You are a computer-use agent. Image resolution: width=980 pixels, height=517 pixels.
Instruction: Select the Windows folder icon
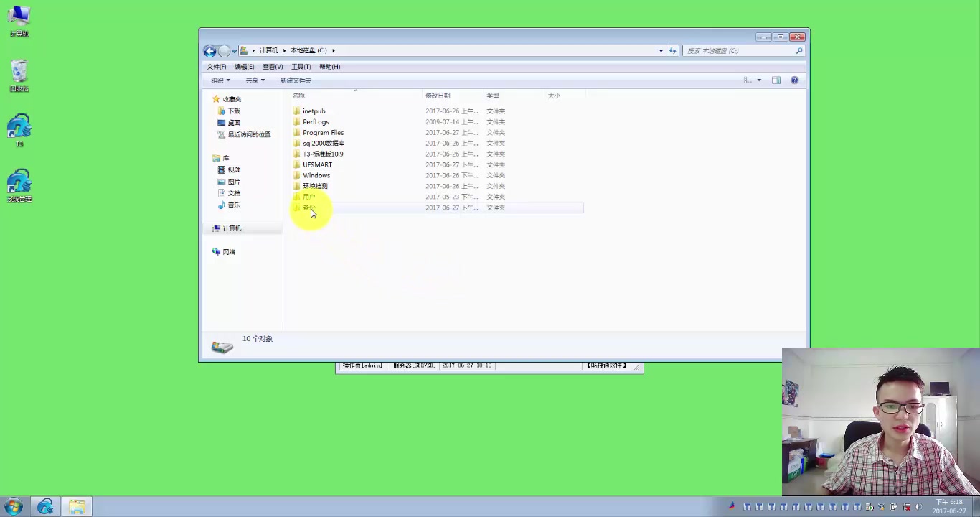(x=296, y=175)
